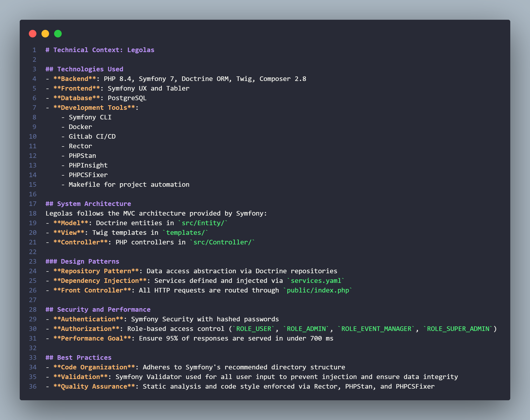Screen dimensions: 530x420
Task: Click the src/Controller/ code path
Action: 222,242
